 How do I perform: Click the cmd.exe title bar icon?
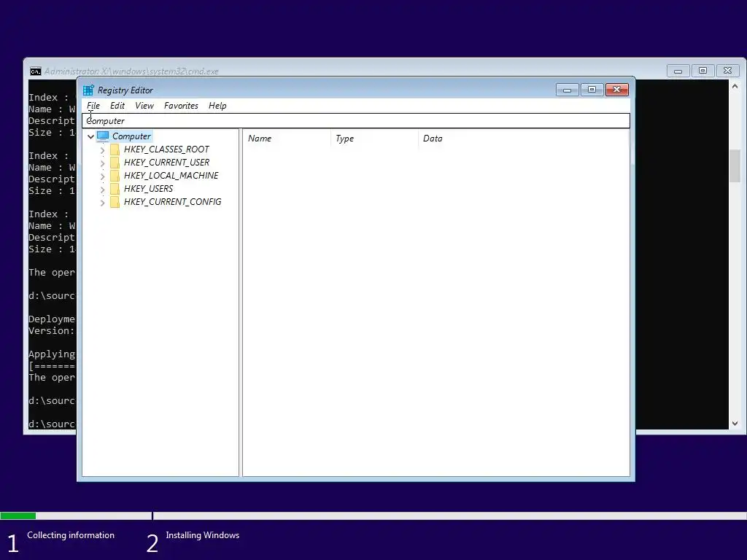pyautogui.click(x=35, y=71)
